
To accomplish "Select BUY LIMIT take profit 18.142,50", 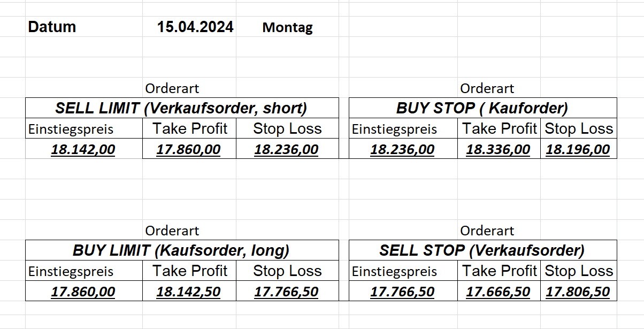I will [188, 292].
